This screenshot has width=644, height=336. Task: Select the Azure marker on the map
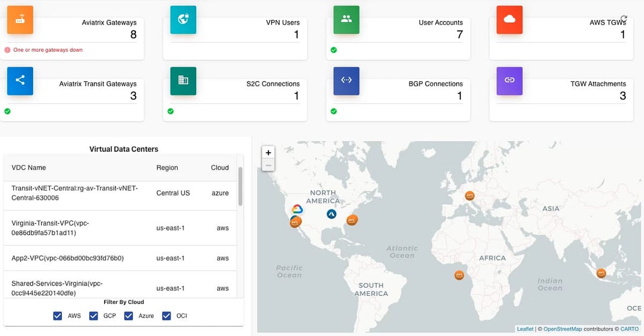pyautogui.click(x=331, y=213)
